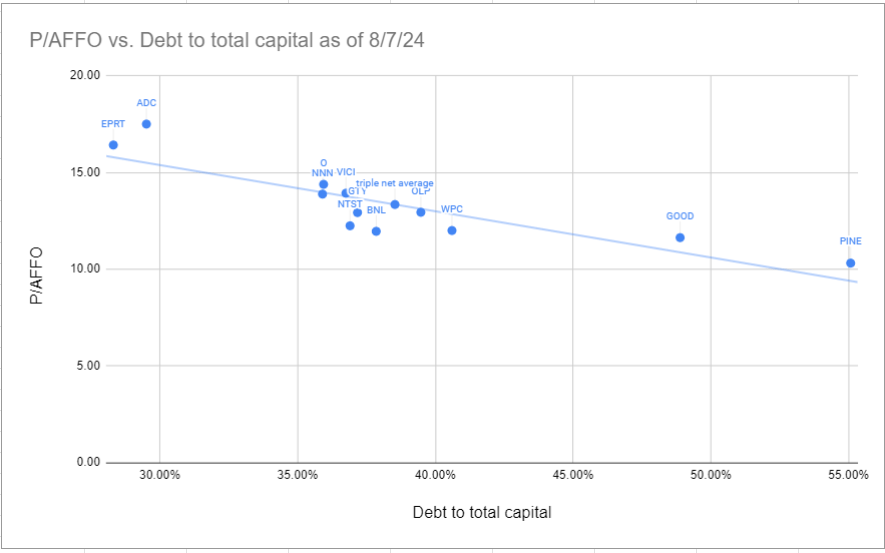Click the BNL data label
The width and height of the screenshot is (885, 553).
[x=376, y=210]
